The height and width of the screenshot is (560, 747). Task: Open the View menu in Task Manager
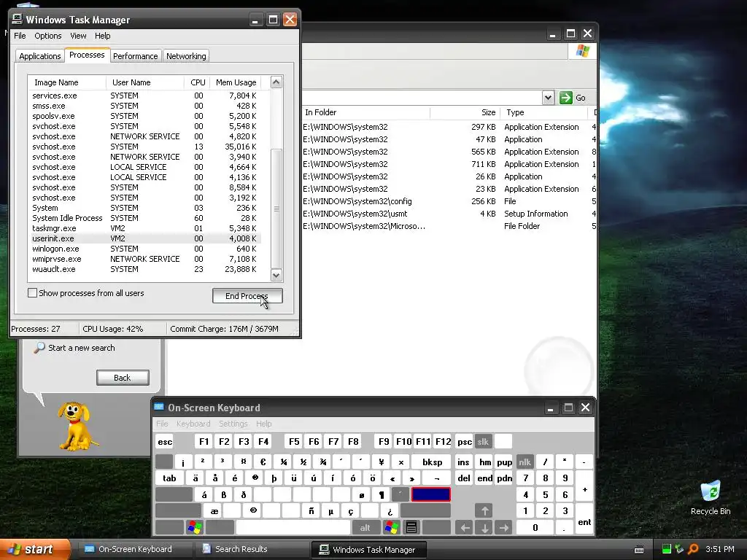coord(78,36)
